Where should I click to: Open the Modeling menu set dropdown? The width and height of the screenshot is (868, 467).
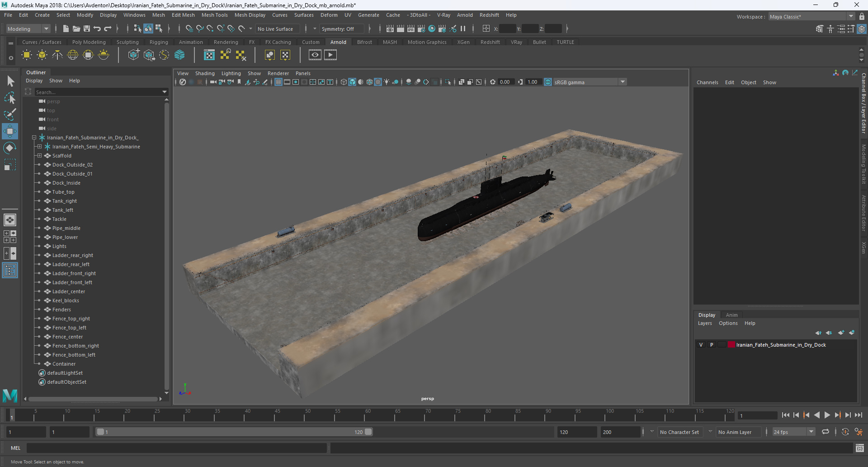28,29
